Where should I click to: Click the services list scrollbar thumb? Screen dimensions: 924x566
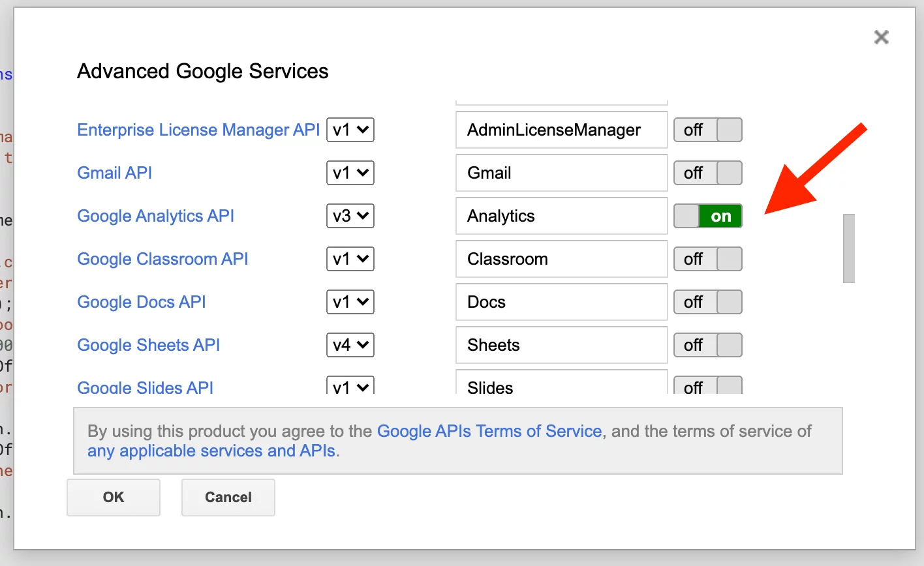(x=849, y=248)
